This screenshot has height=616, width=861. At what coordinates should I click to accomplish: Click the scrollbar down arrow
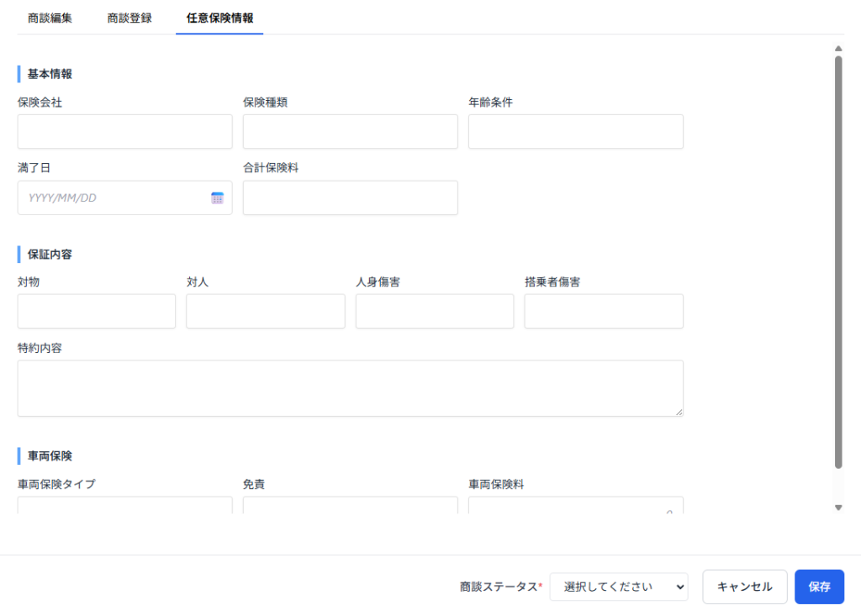point(837,508)
